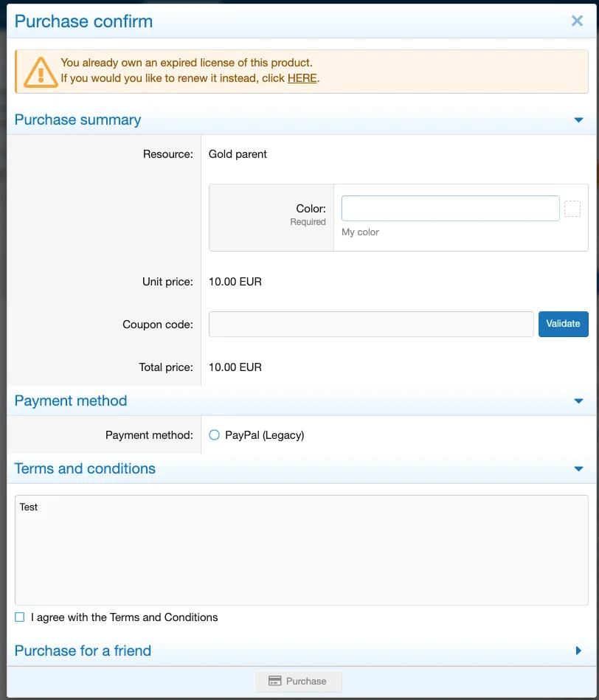599x700 pixels.
Task: Click the orange warning triangle icon
Action: [x=40, y=72]
